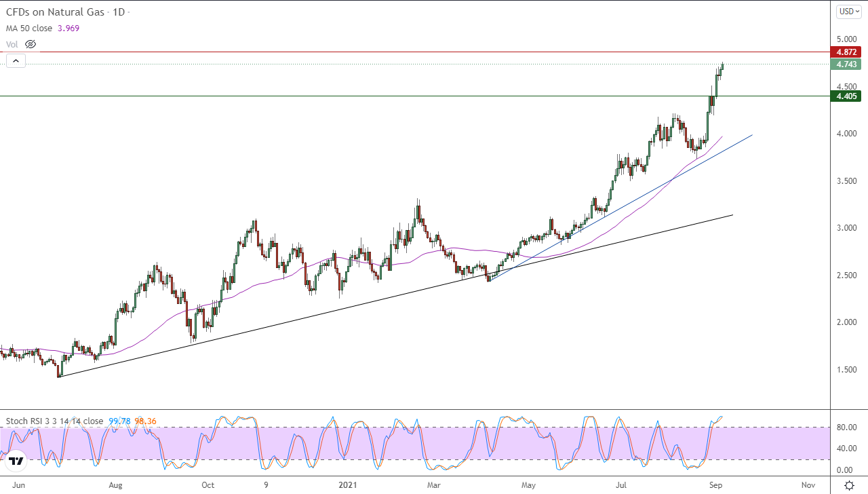Click the TradingView logo icon
This screenshot has width=868, height=494.
[x=16, y=461]
